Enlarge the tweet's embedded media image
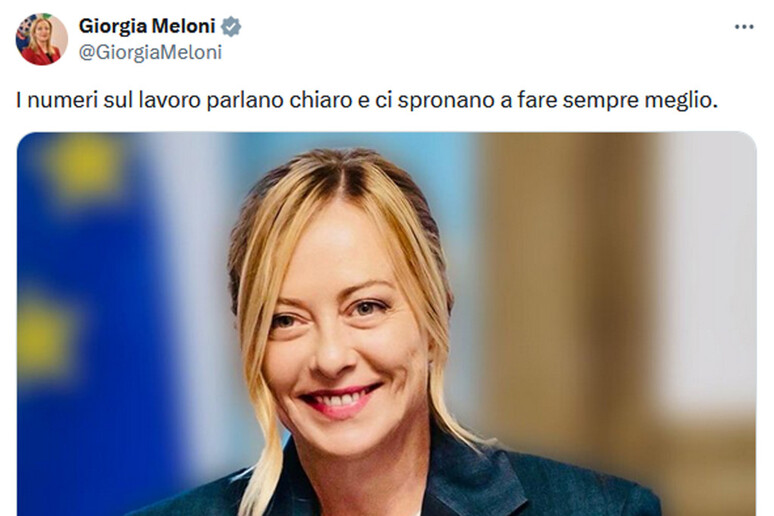Screen dimensions: 774x516 (x=387, y=324)
